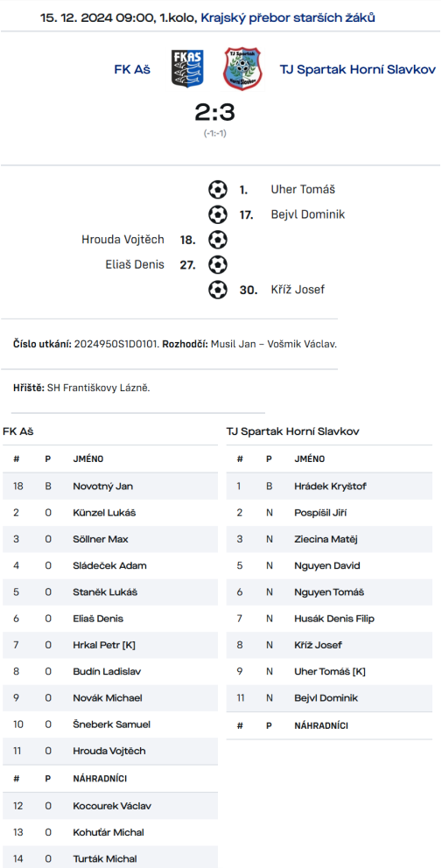
Task: Open the Krajský přebor starších žáků link
Action: pyautogui.click(x=287, y=17)
